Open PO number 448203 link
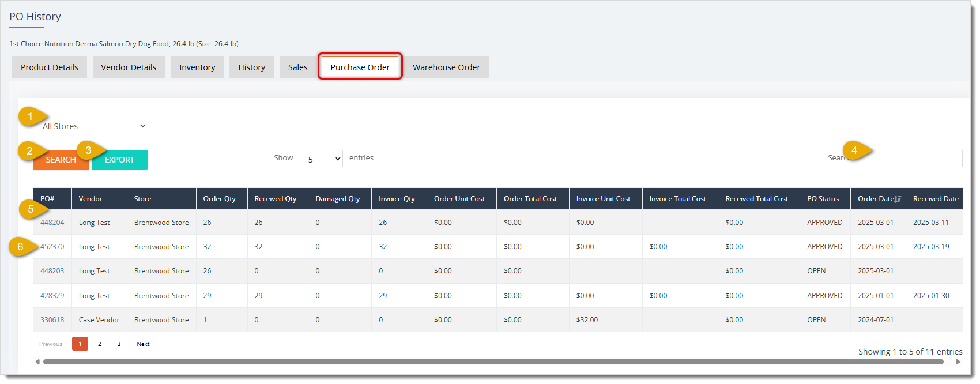This screenshot has height=384, width=980. pos(52,271)
